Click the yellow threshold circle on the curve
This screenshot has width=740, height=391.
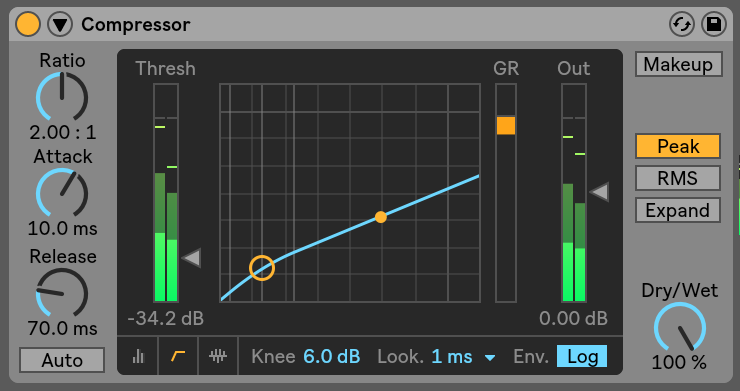pyautogui.click(x=262, y=268)
